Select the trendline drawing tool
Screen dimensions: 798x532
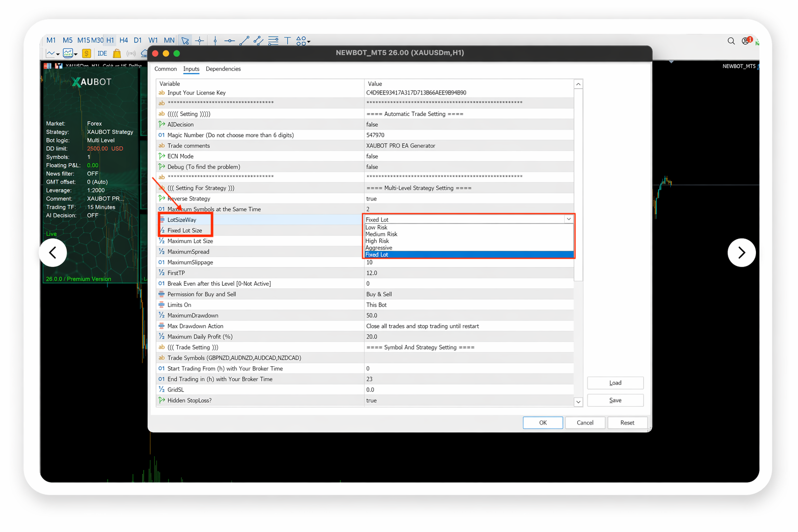244,41
